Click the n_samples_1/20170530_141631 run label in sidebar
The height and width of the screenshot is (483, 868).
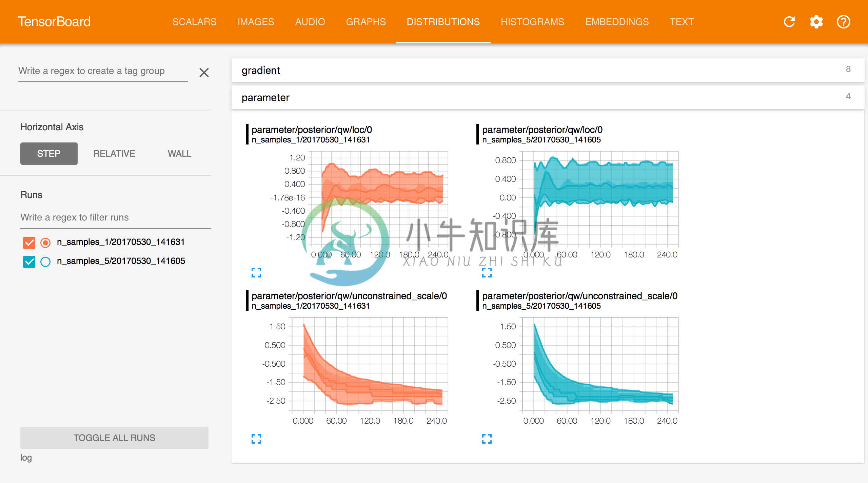[x=121, y=242]
